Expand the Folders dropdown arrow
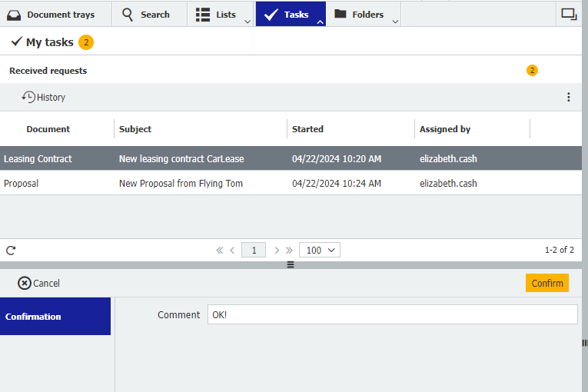 [395, 21]
